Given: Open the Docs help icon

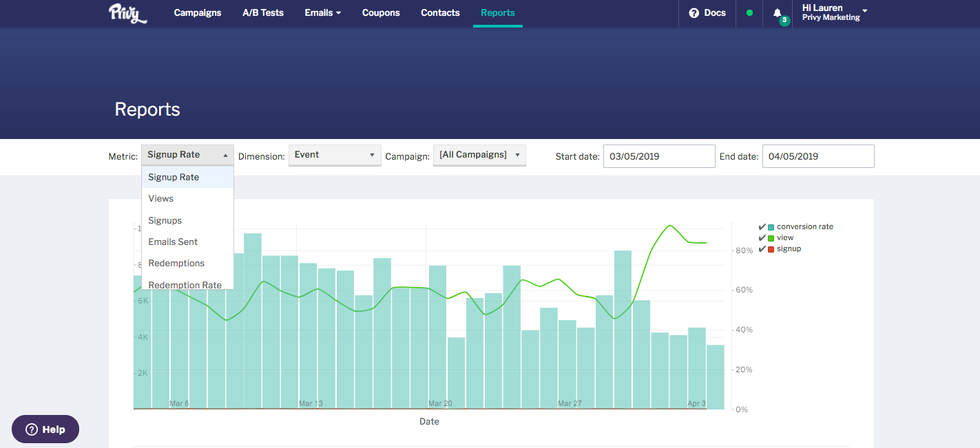Looking at the screenshot, I should click(x=694, y=13).
